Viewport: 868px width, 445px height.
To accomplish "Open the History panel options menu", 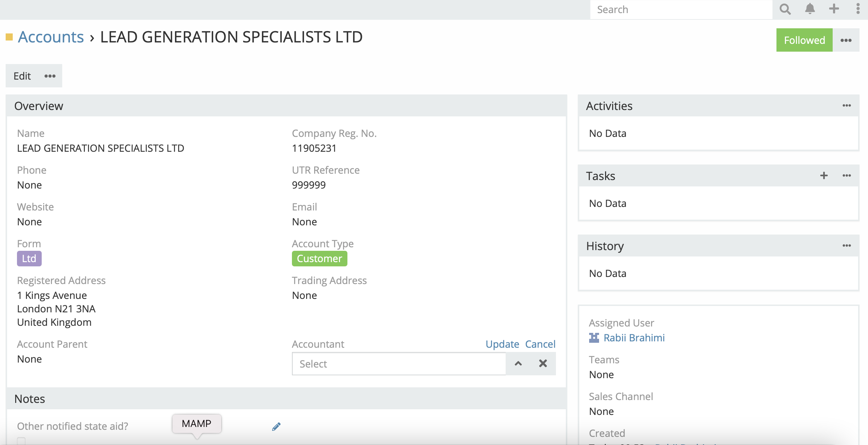I will (x=846, y=245).
